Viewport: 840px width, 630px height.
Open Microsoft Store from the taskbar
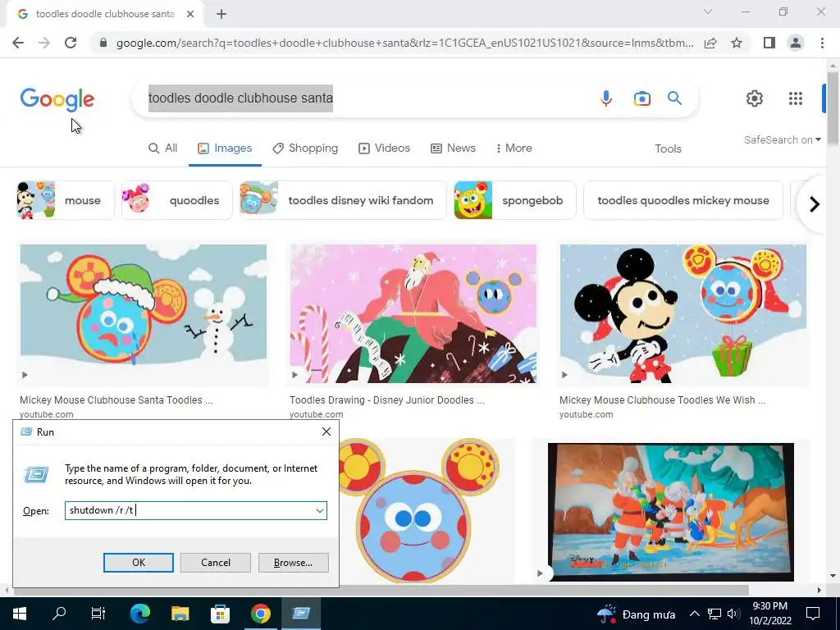pyautogui.click(x=220, y=614)
